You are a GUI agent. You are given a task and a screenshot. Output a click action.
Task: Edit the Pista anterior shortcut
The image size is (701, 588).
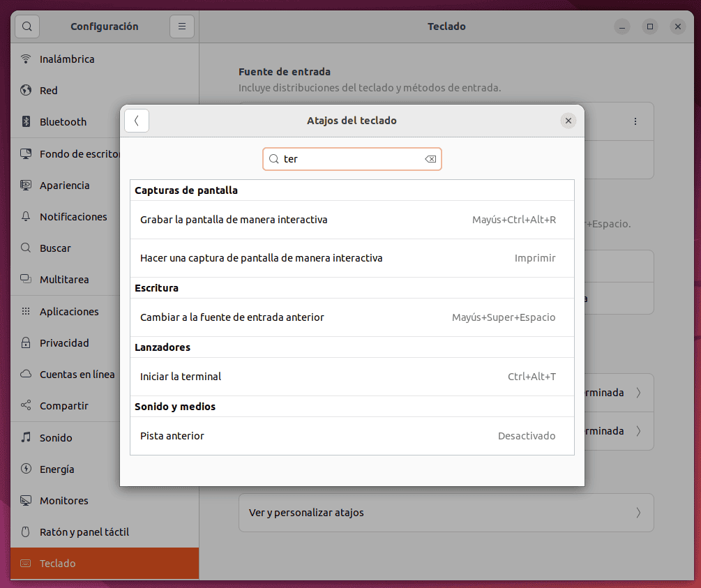coord(352,436)
